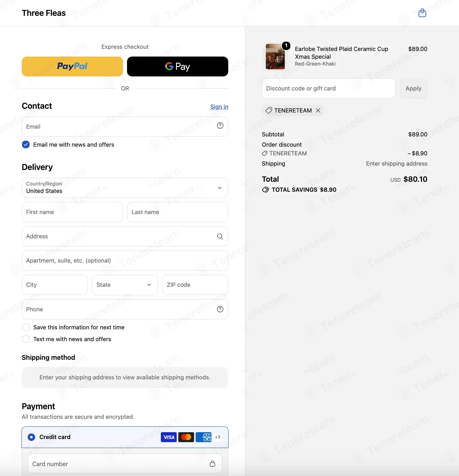459x476 pixels.
Task: Check out with Google Pay
Action: coord(178,66)
